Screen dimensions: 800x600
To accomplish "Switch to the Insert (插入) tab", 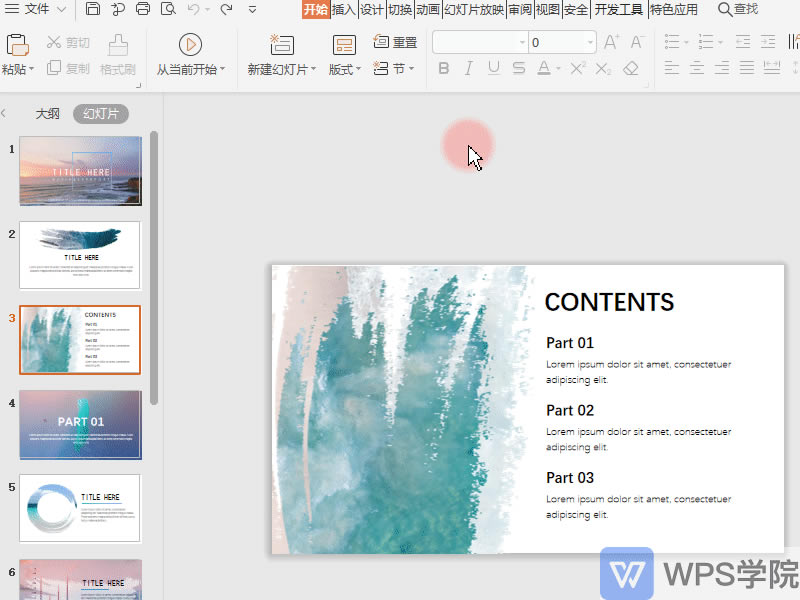I will [x=343, y=10].
